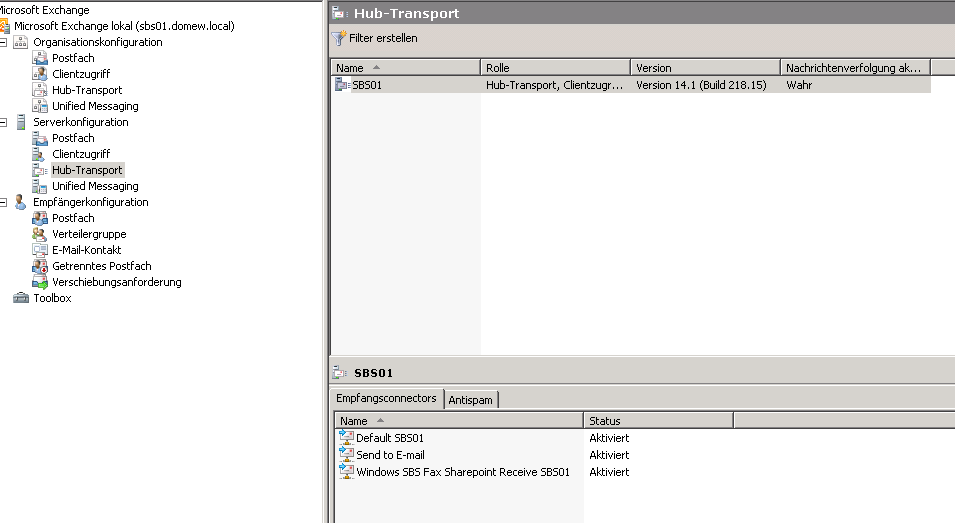Click the Microsoft Exchange lokal root icon
The image size is (955, 523).
coord(4,26)
